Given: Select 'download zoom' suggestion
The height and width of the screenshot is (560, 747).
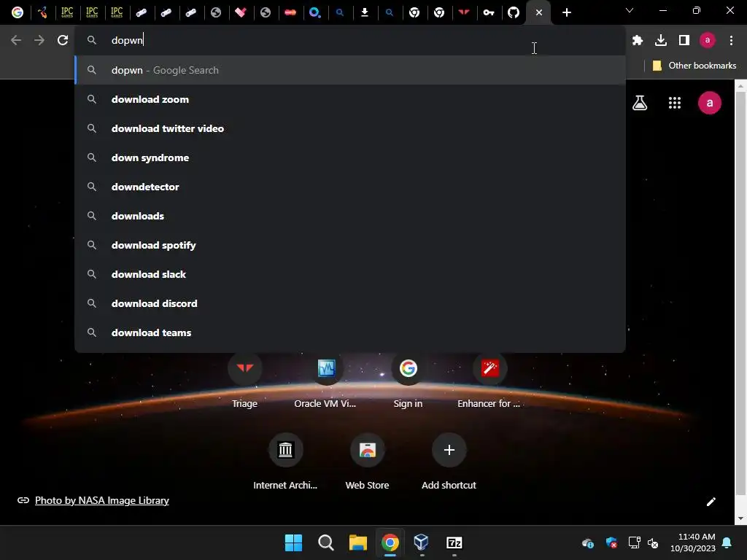Looking at the screenshot, I should tap(350, 99).
